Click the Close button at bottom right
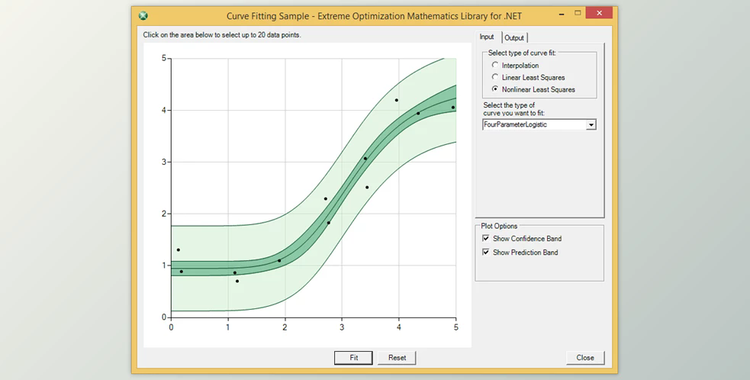Screen dimensions: 750x380 coord(585,358)
